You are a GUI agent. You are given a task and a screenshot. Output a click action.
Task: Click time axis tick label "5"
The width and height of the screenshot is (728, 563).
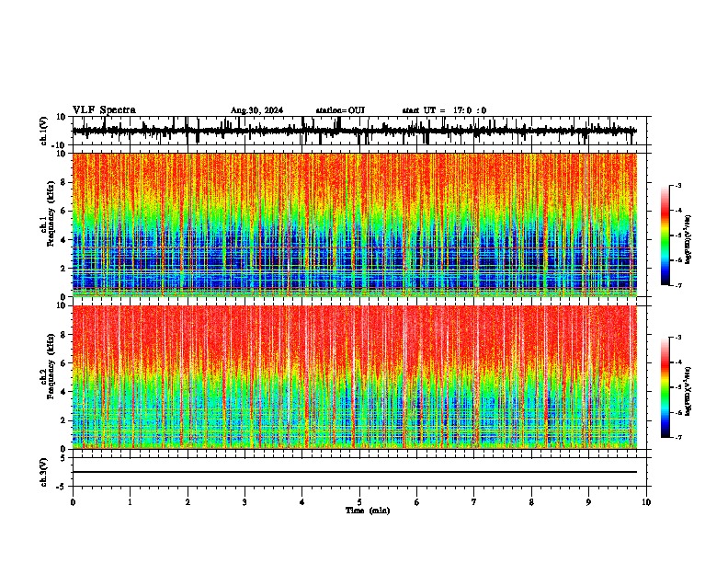(359, 502)
